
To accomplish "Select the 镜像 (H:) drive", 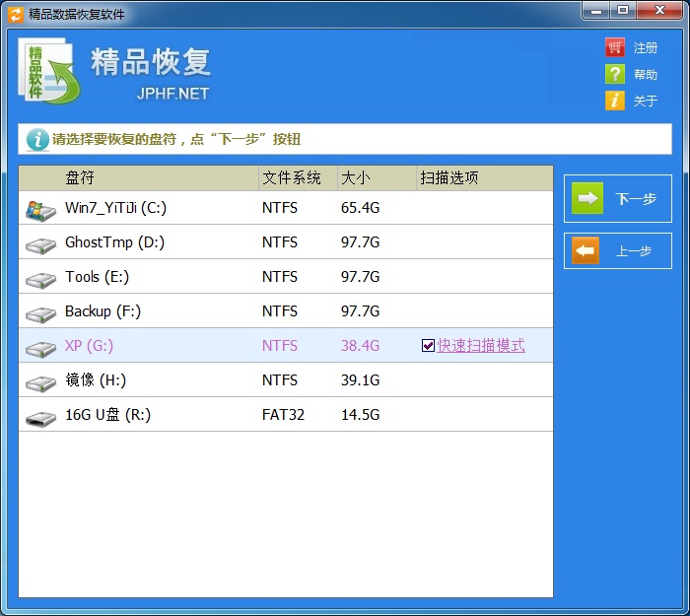I will pyautogui.click(x=286, y=379).
